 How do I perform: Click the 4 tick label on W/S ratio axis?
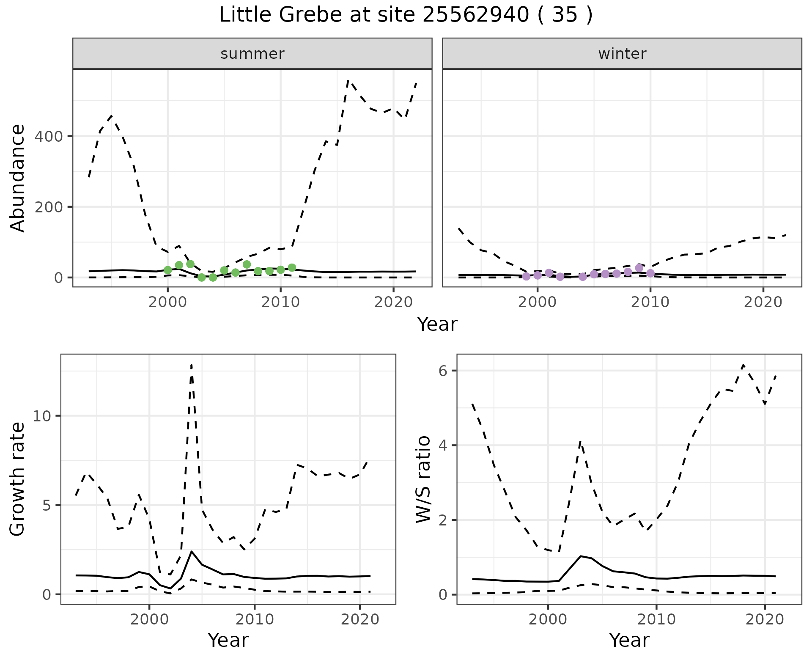point(442,445)
